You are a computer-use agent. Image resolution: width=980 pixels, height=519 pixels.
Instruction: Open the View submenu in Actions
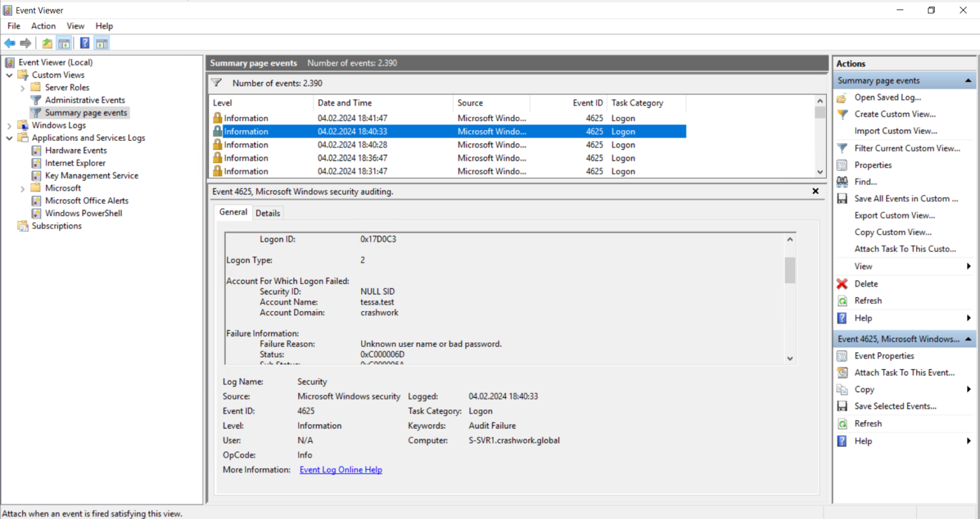[863, 266]
